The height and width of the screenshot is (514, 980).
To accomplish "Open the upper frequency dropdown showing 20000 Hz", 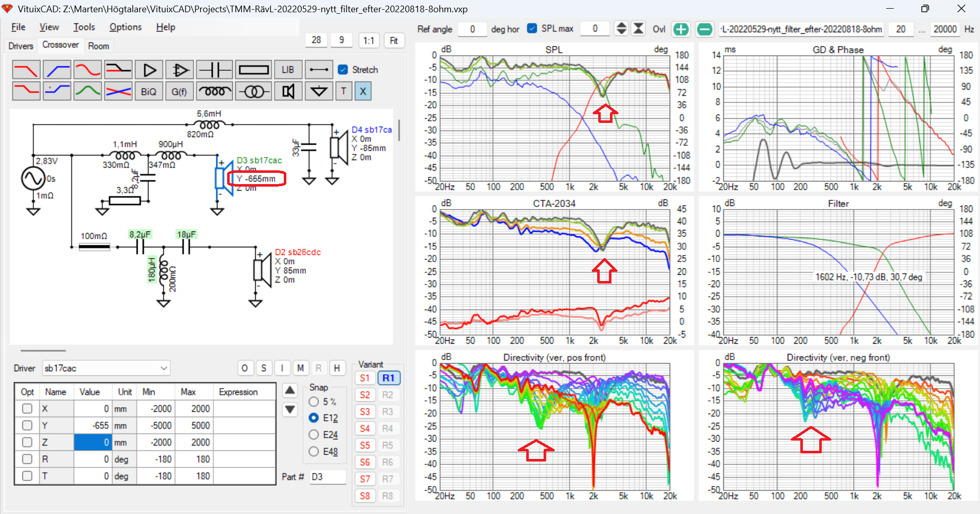I will [x=945, y=29].
